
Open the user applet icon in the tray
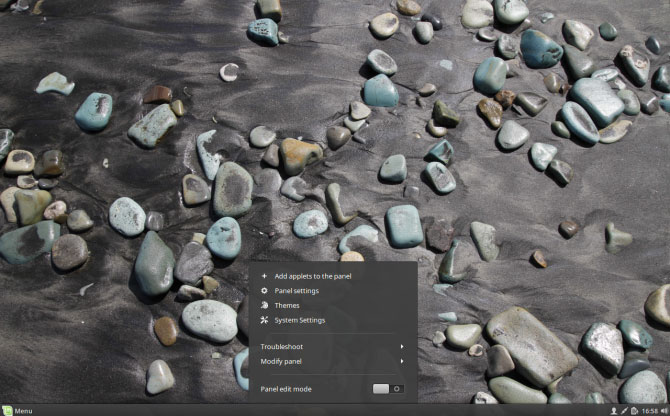click(x=613, y=410)
